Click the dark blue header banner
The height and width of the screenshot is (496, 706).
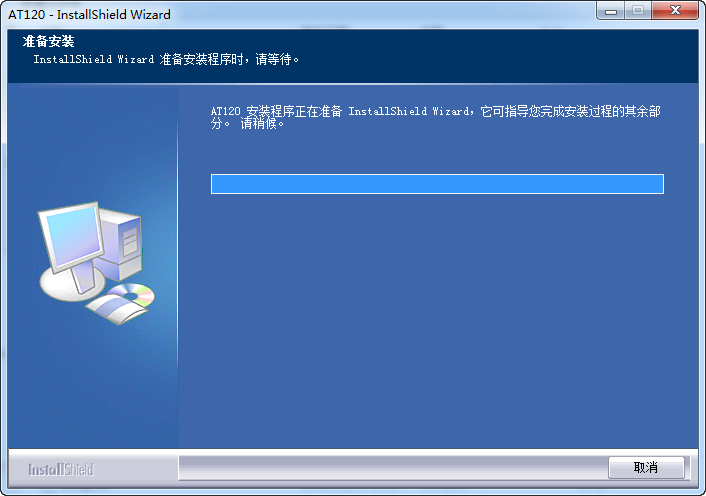[353, 56]
